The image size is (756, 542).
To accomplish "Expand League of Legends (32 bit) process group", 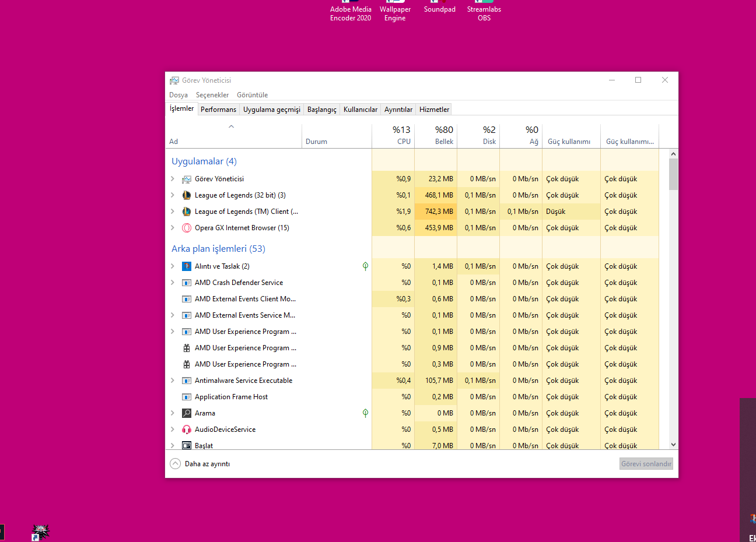I will point(173,195).
